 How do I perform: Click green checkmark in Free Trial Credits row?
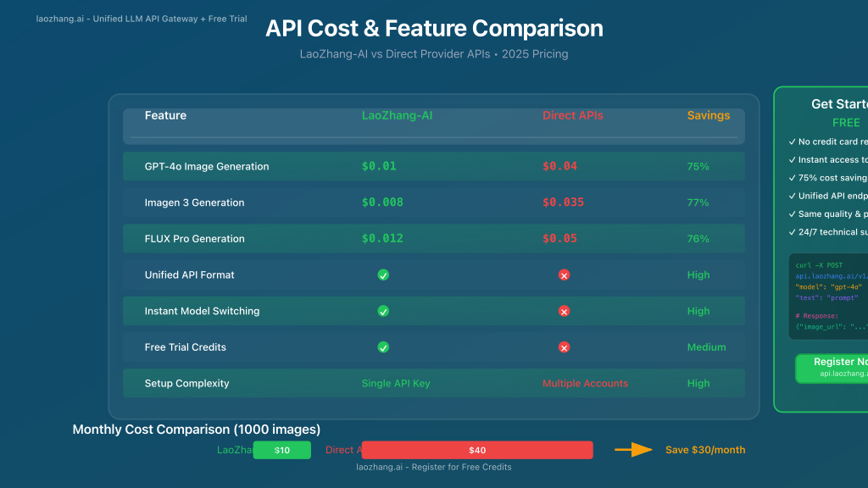pos(383,347)
